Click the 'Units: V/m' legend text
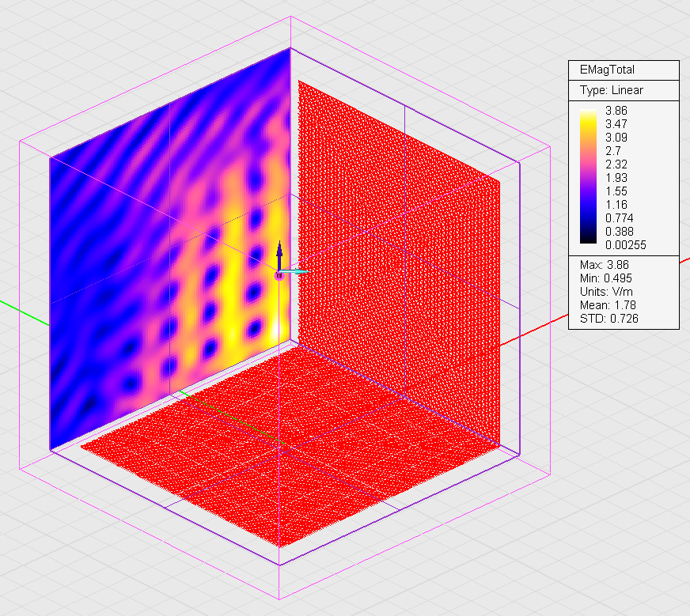Screen dimensions: 690x616 (x=606, y=292)
